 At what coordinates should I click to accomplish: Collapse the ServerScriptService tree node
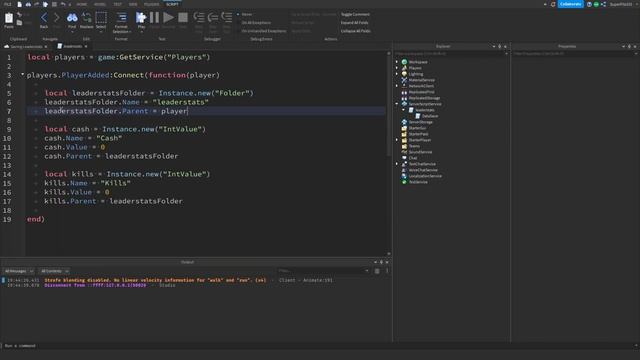click(397, 104)
